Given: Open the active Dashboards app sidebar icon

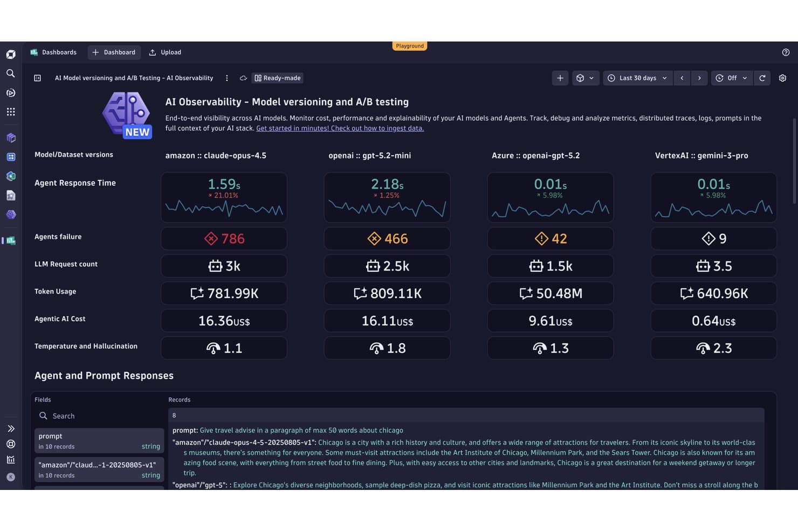Looking at the screenshot, I should (11, 241).
